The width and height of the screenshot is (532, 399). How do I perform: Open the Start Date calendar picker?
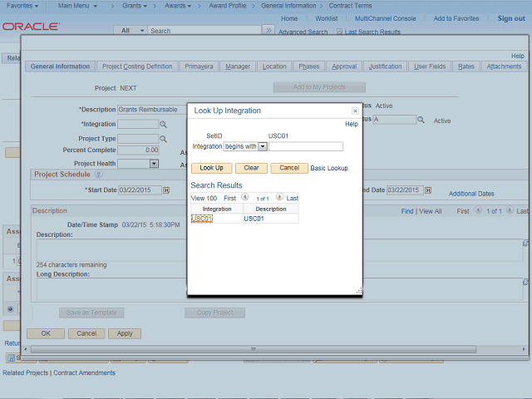click(166, 190)
